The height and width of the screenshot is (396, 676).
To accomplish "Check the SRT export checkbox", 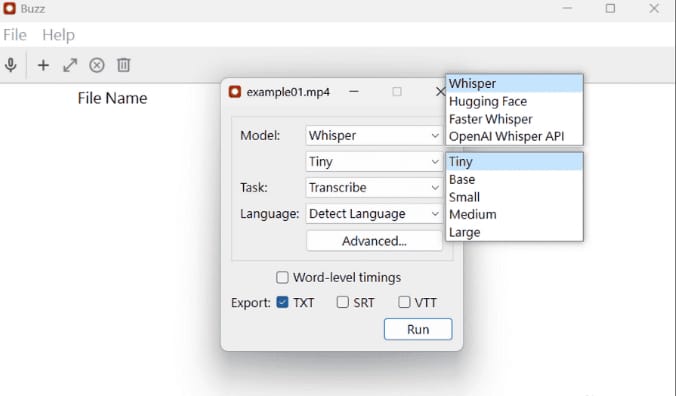I will 342,302.
